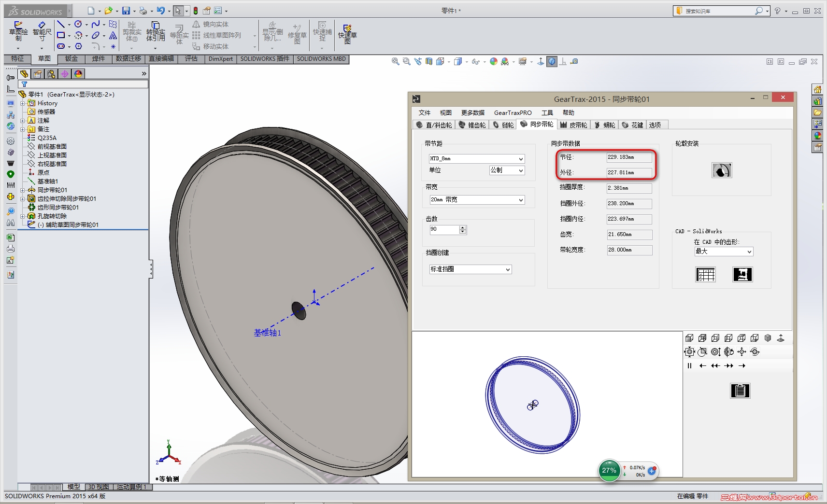Viewport: 827px width, 504px height.
Task: Switch to the 直/斜齿轮 tab in GearTrax
Action: click(x=434, y=125)
